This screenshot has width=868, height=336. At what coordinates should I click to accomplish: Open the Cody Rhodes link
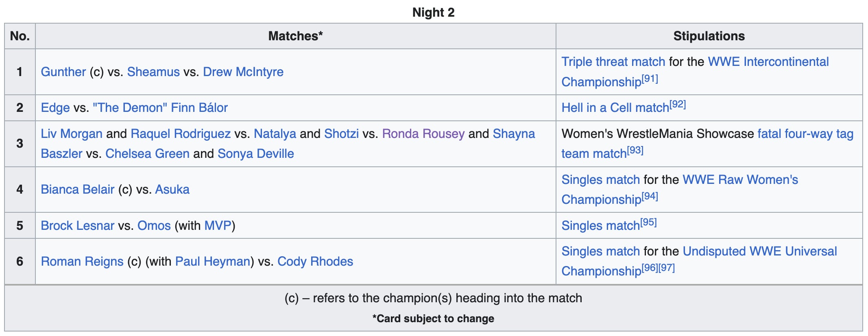pos(315,262)
